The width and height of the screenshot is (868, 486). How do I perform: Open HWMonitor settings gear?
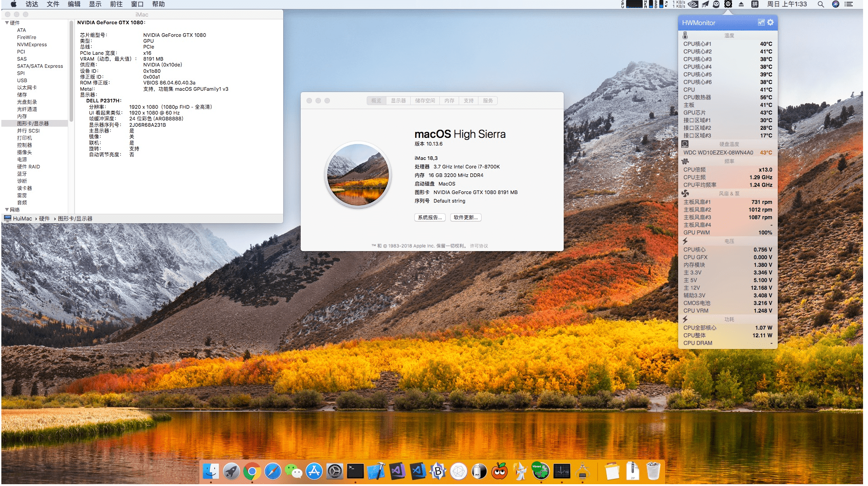click(770, 22)
